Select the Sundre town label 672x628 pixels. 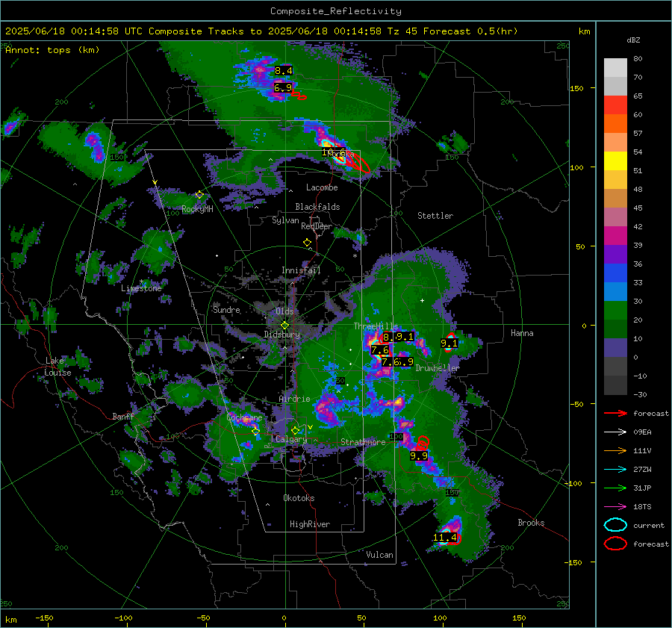[226, 309]
